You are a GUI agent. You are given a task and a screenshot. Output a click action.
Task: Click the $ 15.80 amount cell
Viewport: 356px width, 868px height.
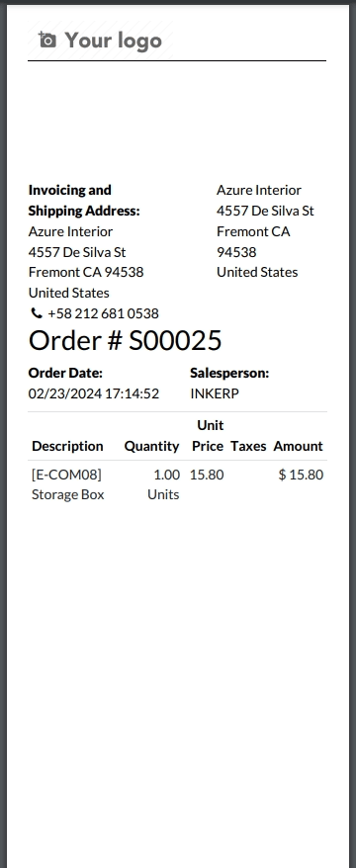301,475
